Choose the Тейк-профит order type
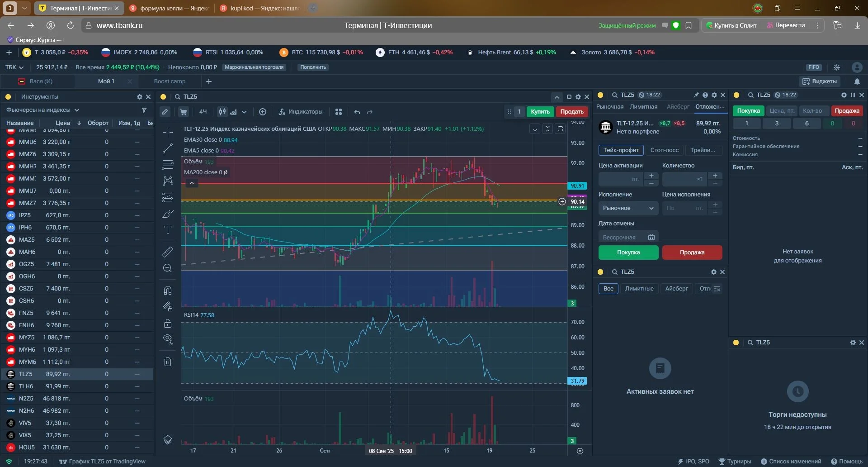 [x=621, y=150]
